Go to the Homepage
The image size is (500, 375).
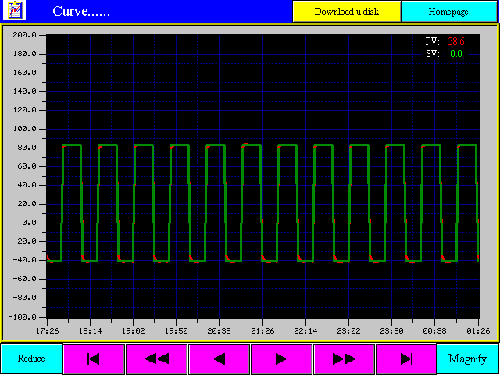pos(449,12)
